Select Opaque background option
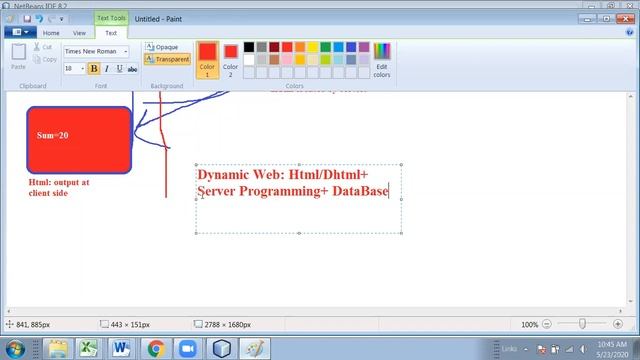The image size is (640, 360). click(162, 47)
